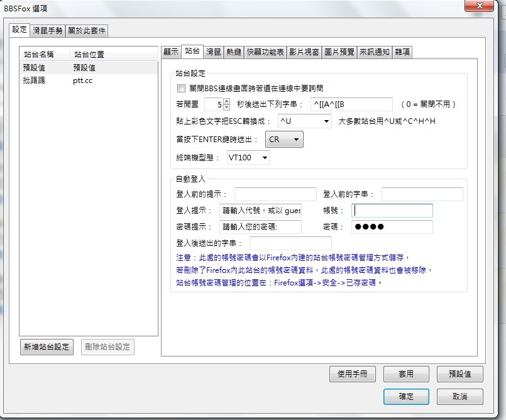Screen dimensions: 506x420
Task: Click the 刪除站台設定 button
Action: point(107,347)
